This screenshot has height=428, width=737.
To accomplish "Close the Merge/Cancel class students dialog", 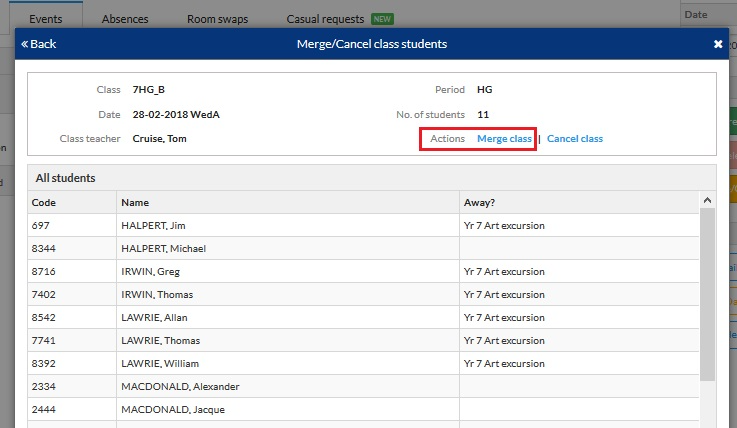I will click(x=718, y=44).
